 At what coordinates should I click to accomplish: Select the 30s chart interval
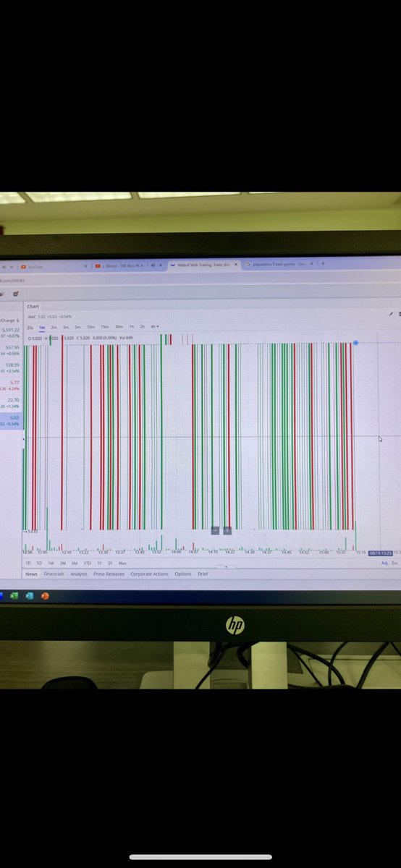click(x=30, y=327)
